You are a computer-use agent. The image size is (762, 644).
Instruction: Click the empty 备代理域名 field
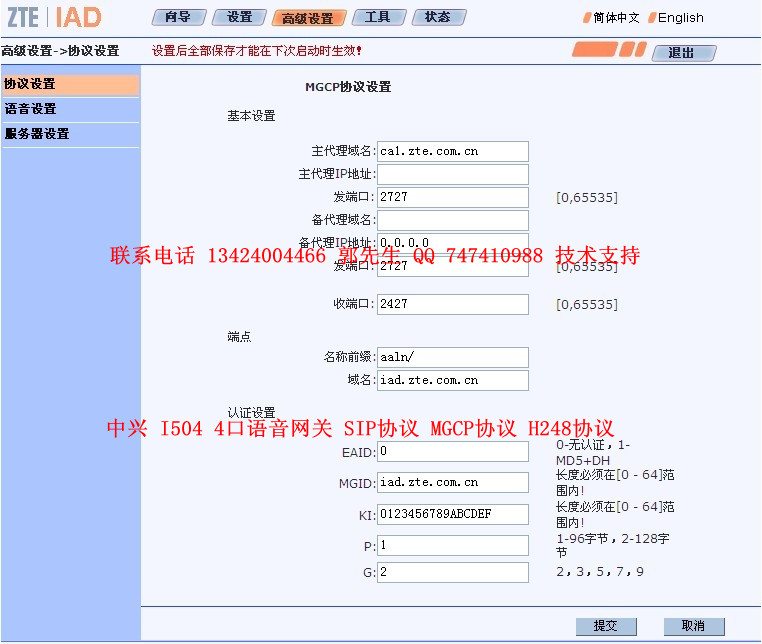click(453, 220)
